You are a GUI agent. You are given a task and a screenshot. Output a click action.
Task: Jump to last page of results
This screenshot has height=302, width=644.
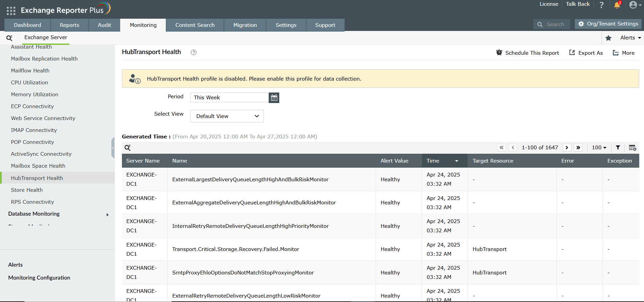578,148
